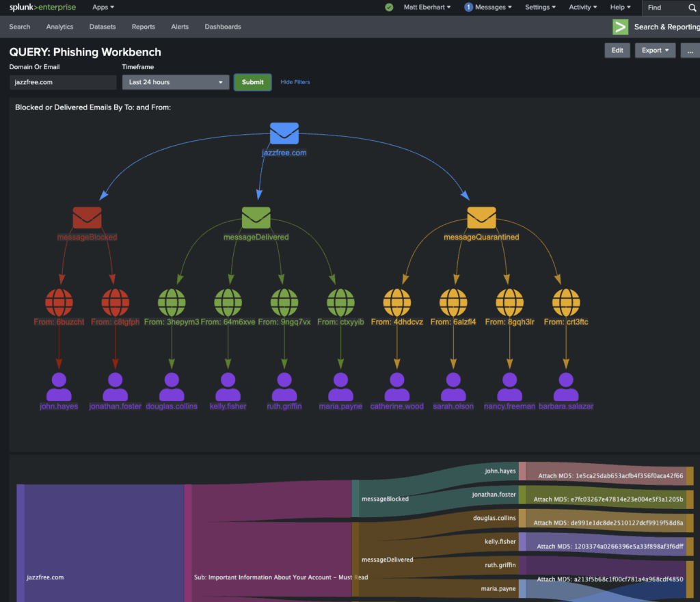Click inside the Domain Or Email field
The image size is (700, 602).
(x=62, y=81)
